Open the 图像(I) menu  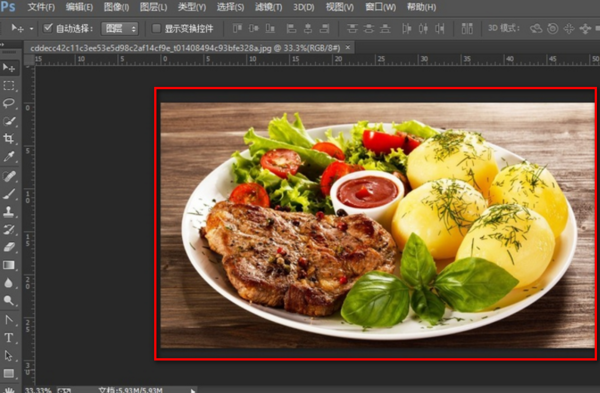tap(116, 7)
